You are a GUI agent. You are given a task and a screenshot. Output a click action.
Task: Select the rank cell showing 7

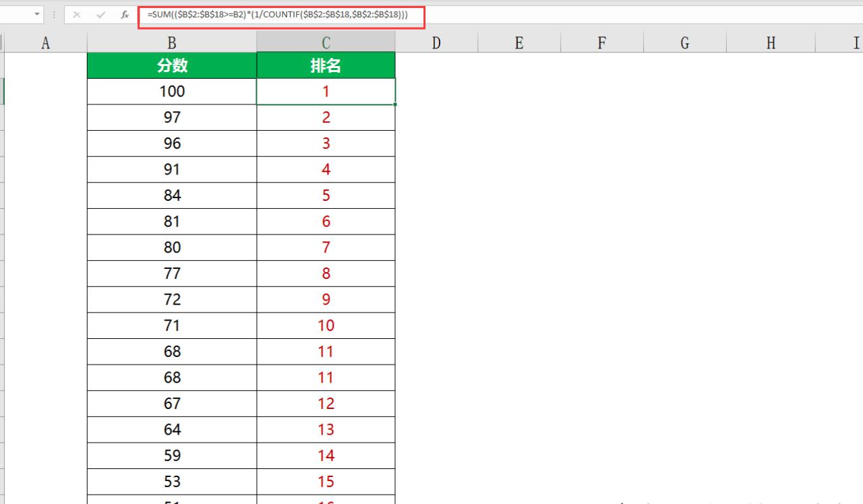pos(326,247)
